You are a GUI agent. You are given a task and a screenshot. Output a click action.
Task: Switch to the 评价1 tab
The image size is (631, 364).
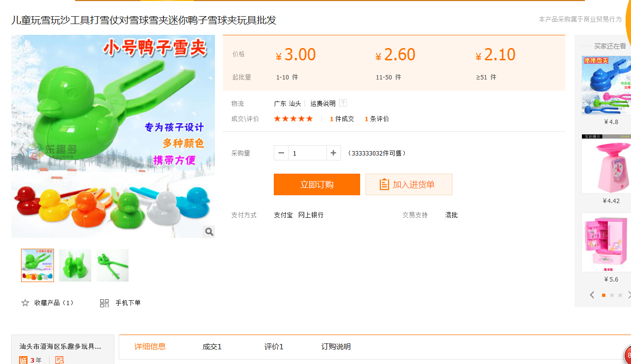pos(274,347)
